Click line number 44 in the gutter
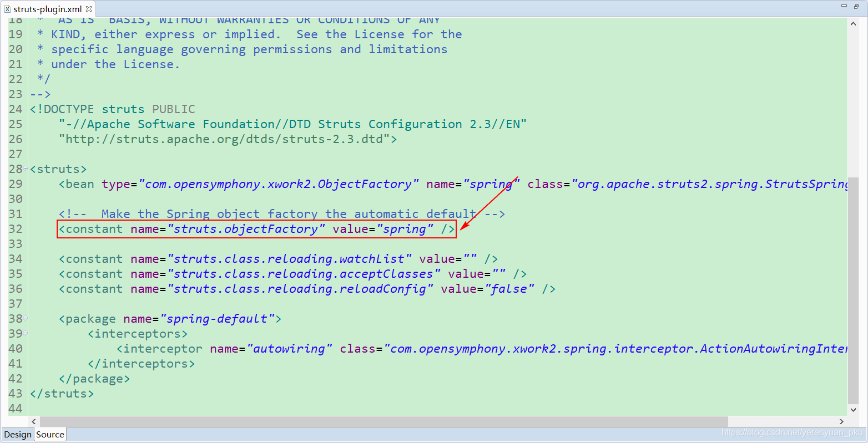868x443 pixels. [x=16, y=409]
